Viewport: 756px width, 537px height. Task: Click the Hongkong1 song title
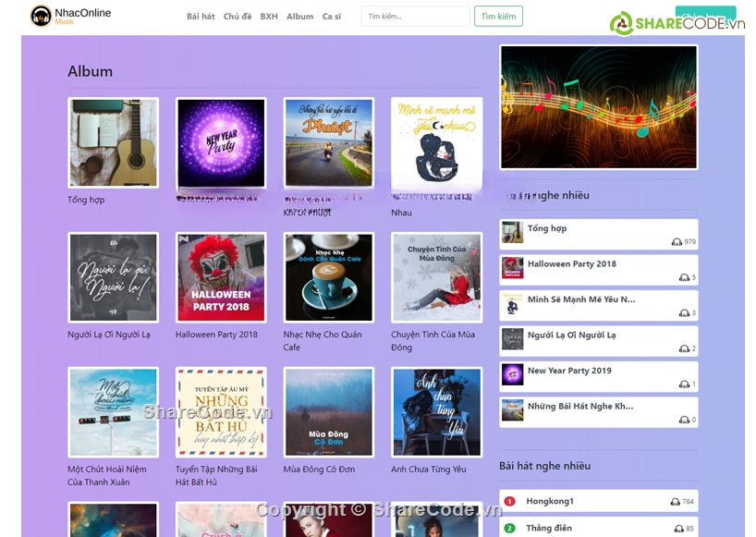coord(550,501)
